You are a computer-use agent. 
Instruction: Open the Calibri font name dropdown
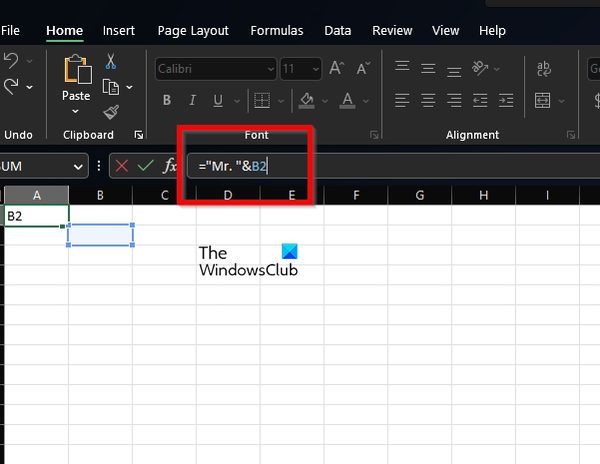[271, 69]
